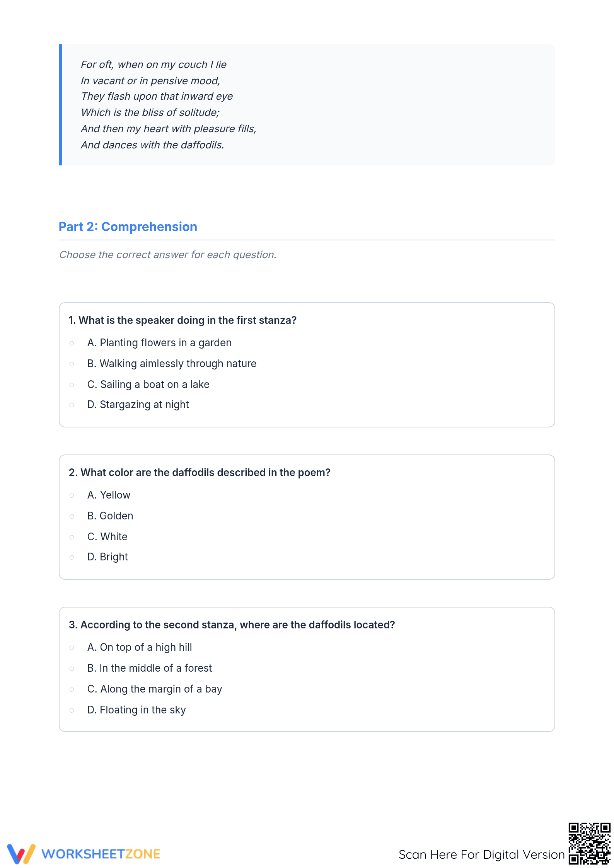Viewport: 614px width, 868px height.
Task: Click question 1 about the first stanza
Action: point(182,320)
